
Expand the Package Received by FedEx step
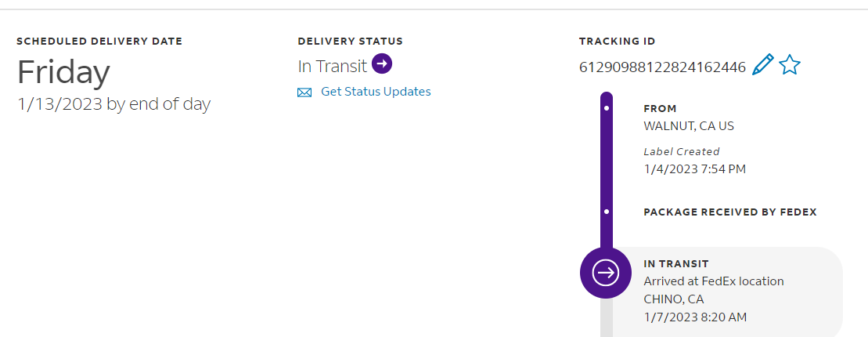click(729, 212)
